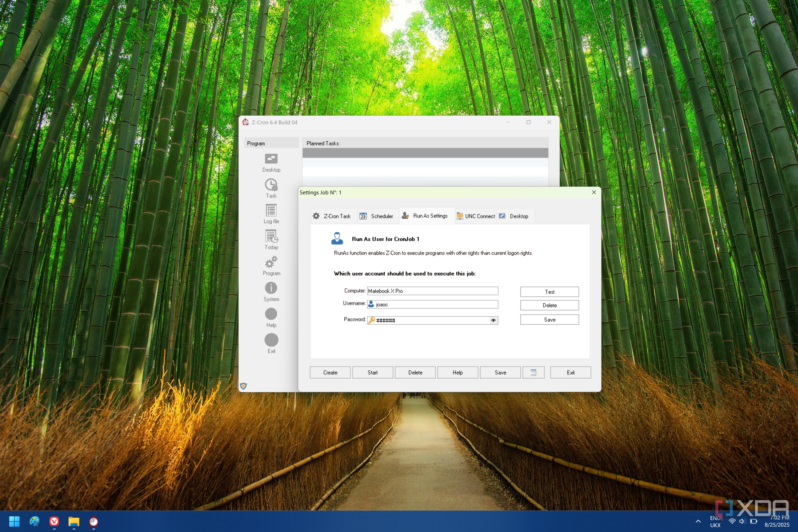Click the Start button in Settings dialog
798x532 pixels.
coord(373,373)
